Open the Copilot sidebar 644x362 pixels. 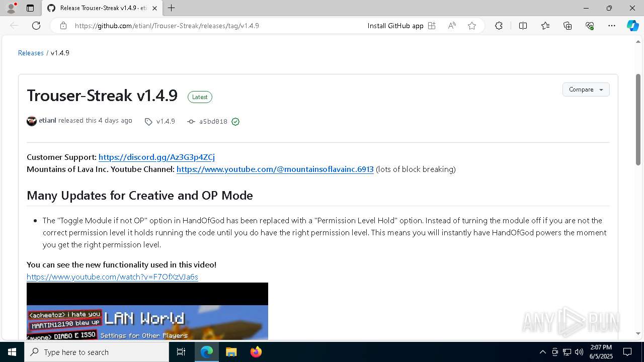632,26
